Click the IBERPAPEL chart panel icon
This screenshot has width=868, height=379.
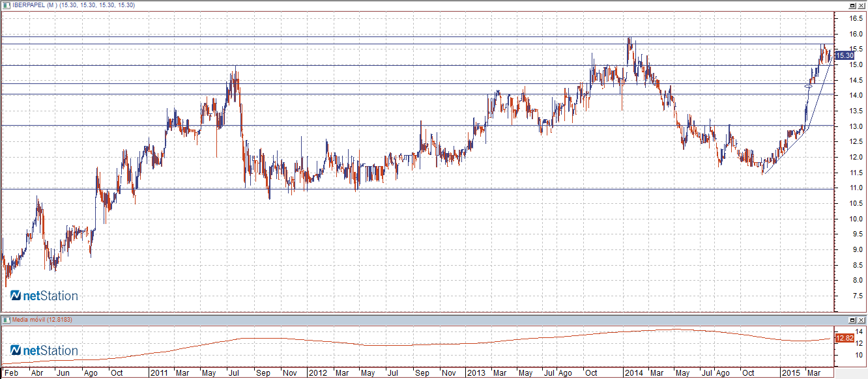pos(5,5)
